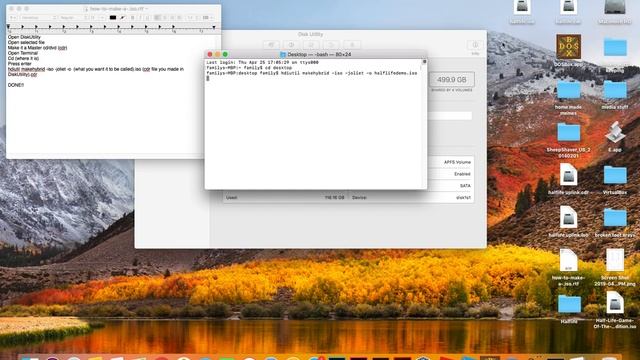
Task: Justify text in TextEdit toolbar
Action: click(x=180, y=18)
